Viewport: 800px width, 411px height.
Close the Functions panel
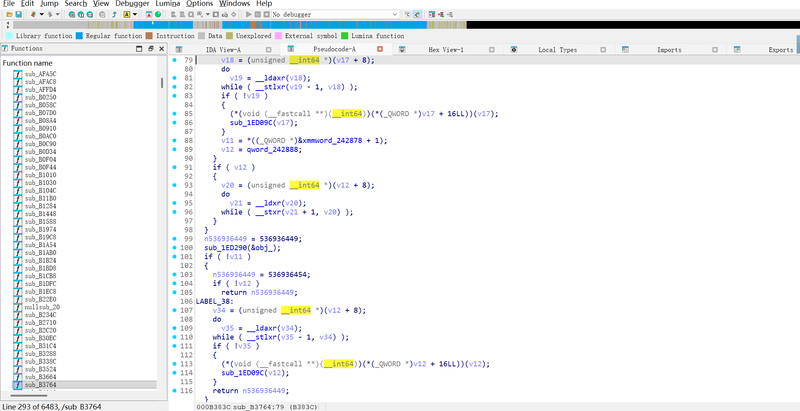[x=162, y=48]
